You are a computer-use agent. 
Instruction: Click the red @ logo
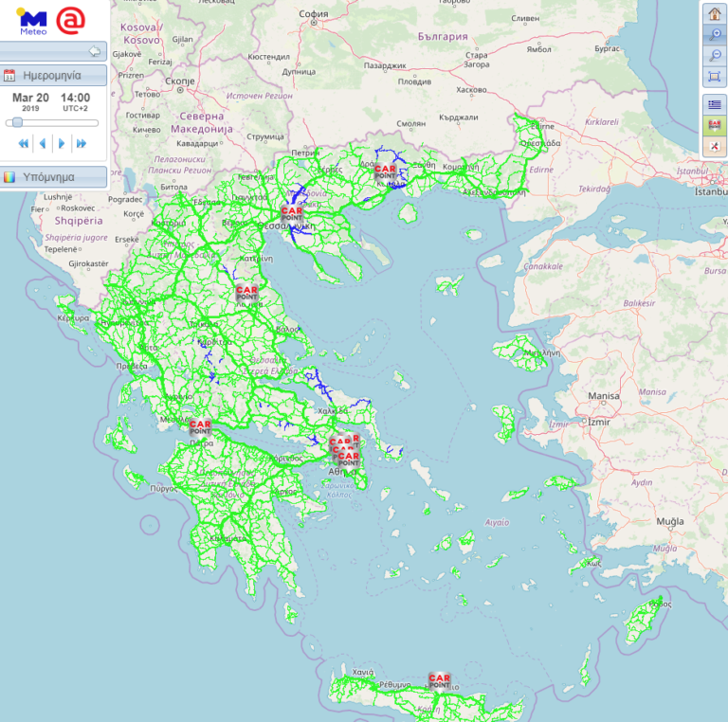click(69, 19)
